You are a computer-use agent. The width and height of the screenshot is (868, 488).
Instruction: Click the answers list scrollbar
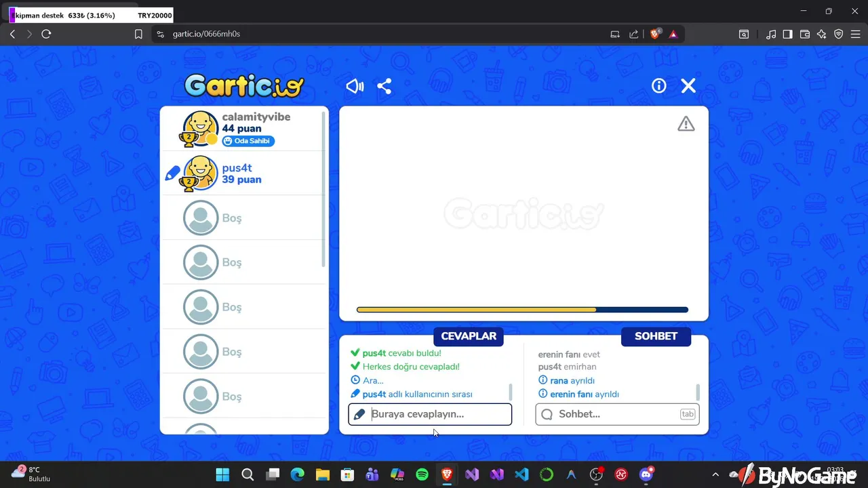510,392
